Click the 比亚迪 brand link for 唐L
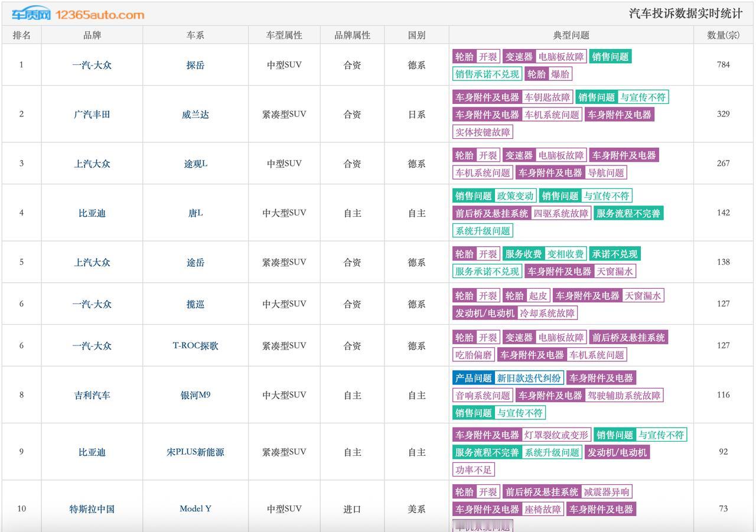This screenshot has width=756, height=532. click(x=92, y=213)
